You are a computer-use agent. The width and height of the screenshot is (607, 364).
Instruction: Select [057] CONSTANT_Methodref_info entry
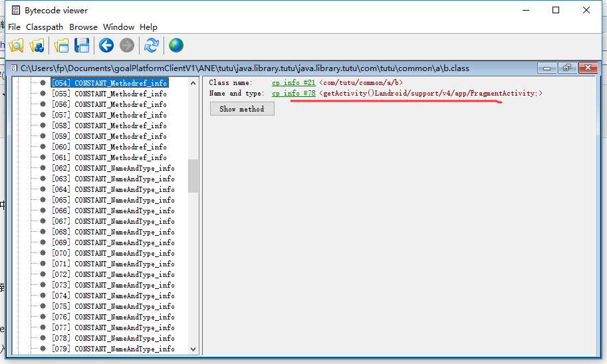[110, 115]
